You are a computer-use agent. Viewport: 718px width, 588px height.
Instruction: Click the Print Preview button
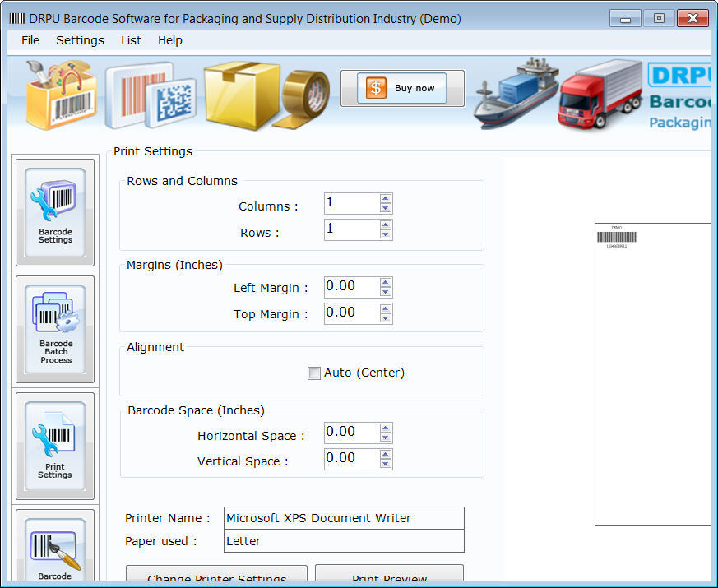tap(389, 574)
